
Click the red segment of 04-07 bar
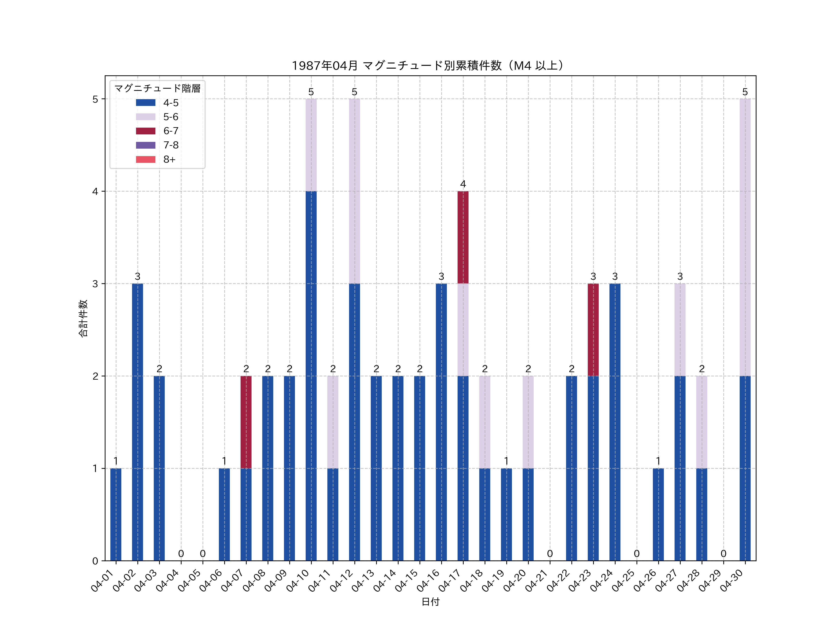coord(246,422)
